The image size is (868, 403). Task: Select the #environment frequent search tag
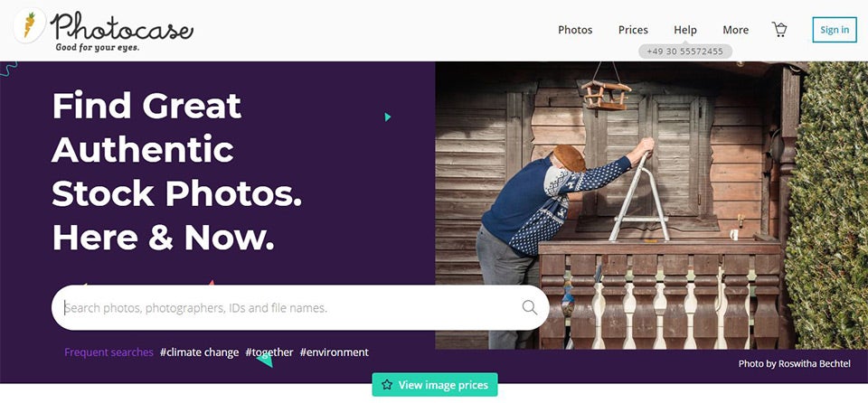335,352
